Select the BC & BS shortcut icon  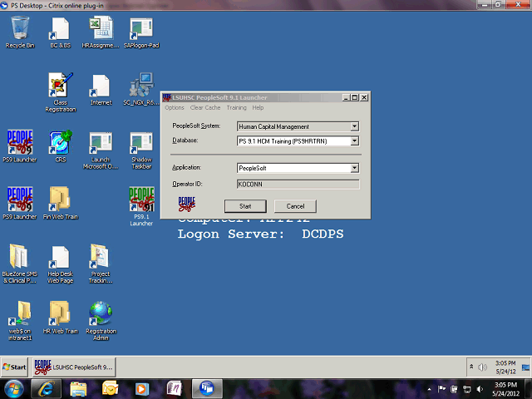point(61,32)
